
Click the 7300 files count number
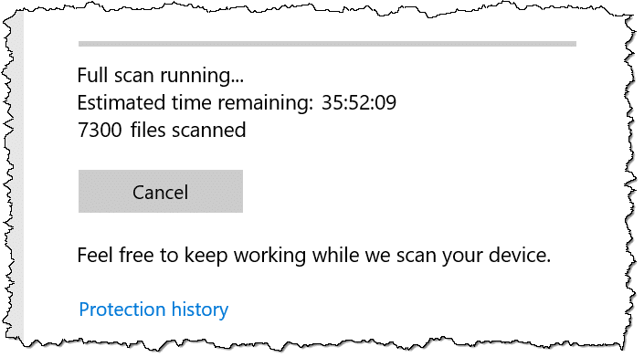(x=100, y=130)
